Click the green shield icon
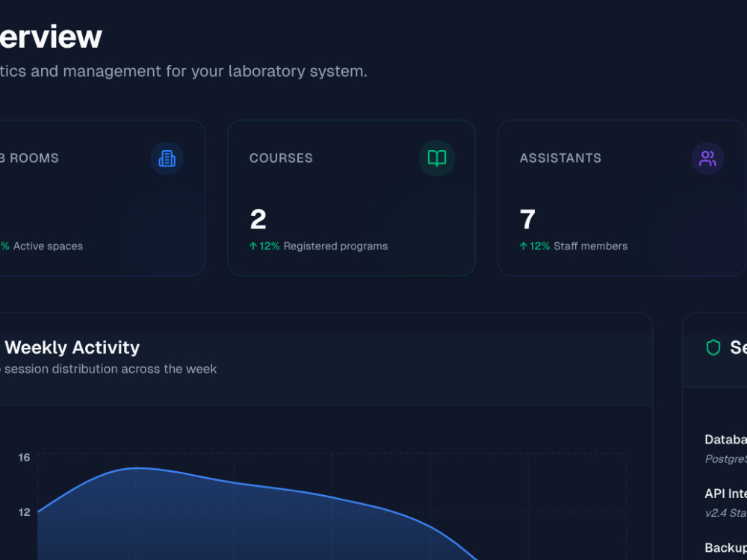 coord(713,348)
